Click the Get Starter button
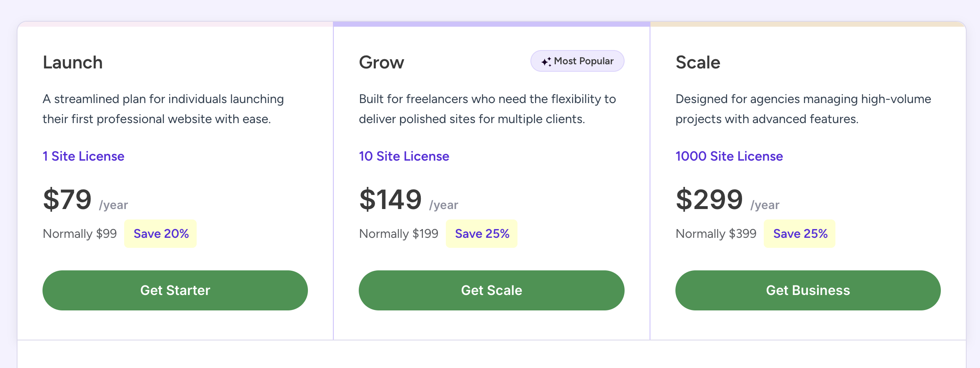980x368 pixels. (x=175, y=290)
